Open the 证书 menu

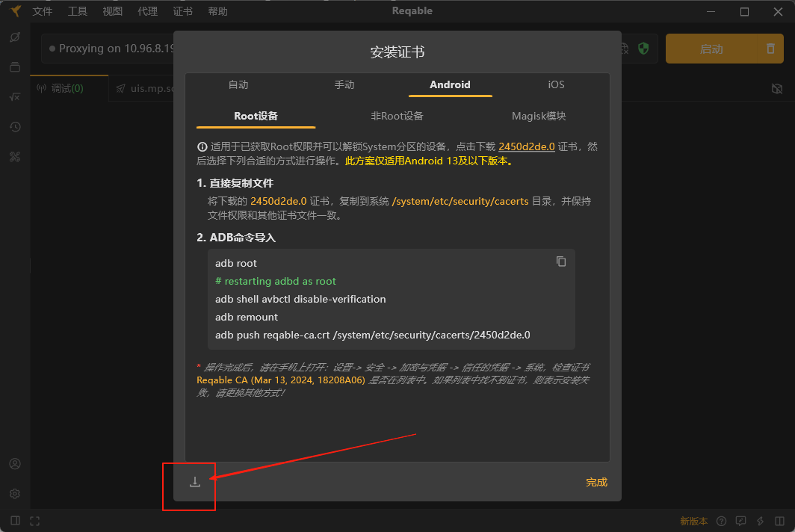(182, 11)
